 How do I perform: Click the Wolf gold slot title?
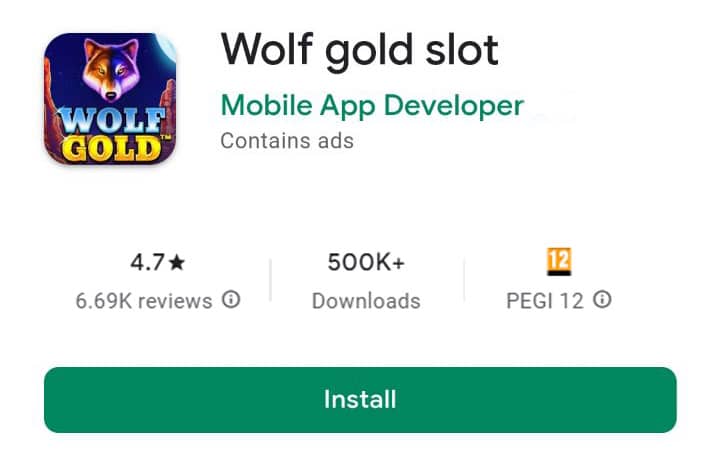click(x=360, y=51)
